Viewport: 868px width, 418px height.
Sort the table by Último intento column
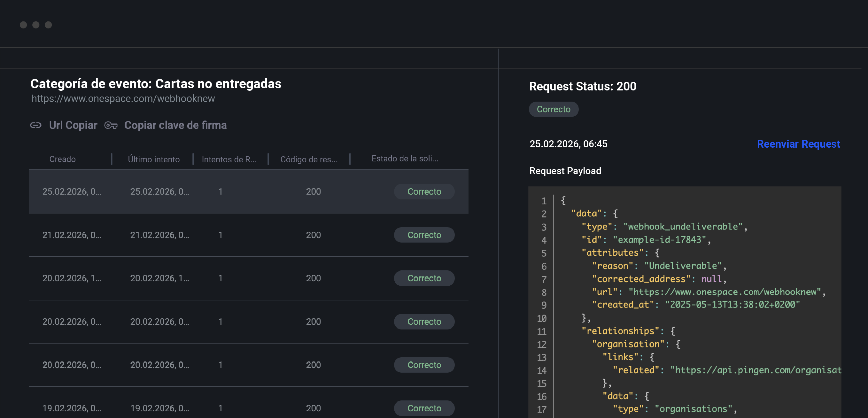(154, 159)
